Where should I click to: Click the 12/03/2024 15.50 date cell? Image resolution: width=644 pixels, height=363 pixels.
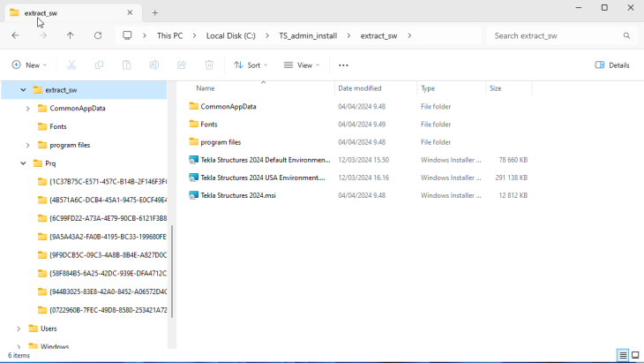[x=363, y=160]
